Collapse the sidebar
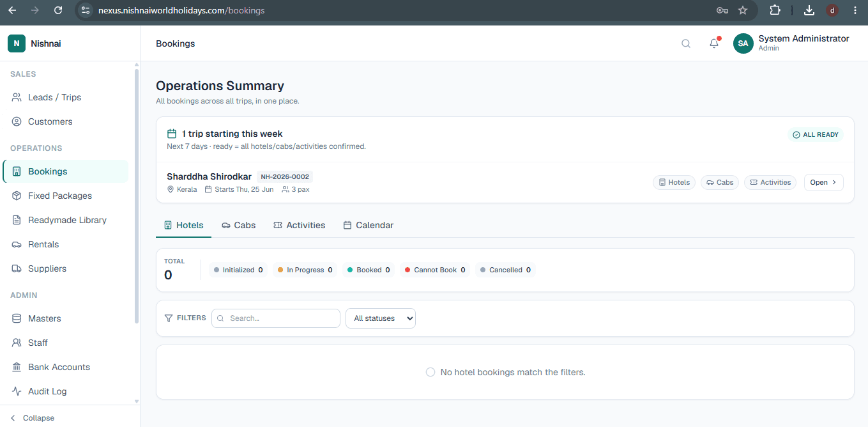This screenshot has width=868, height=427. [x=32, y=418]
